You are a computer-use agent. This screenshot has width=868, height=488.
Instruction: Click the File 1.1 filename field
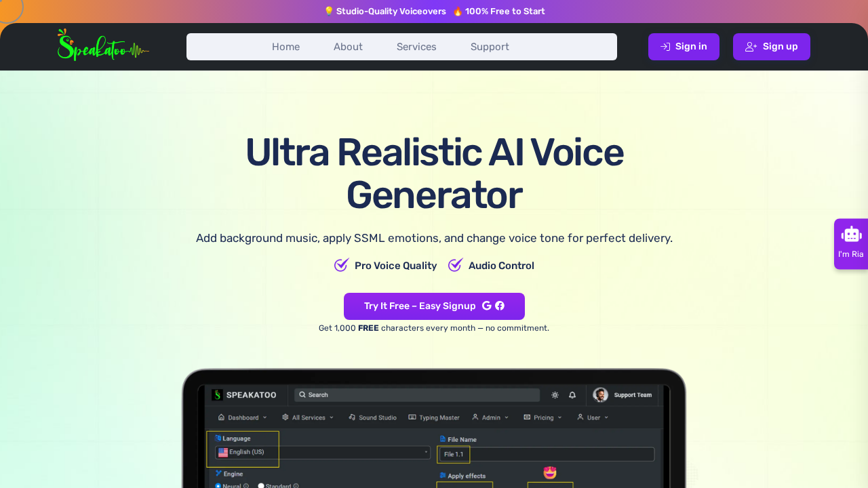pyautogui.click(x=453, y=454)
